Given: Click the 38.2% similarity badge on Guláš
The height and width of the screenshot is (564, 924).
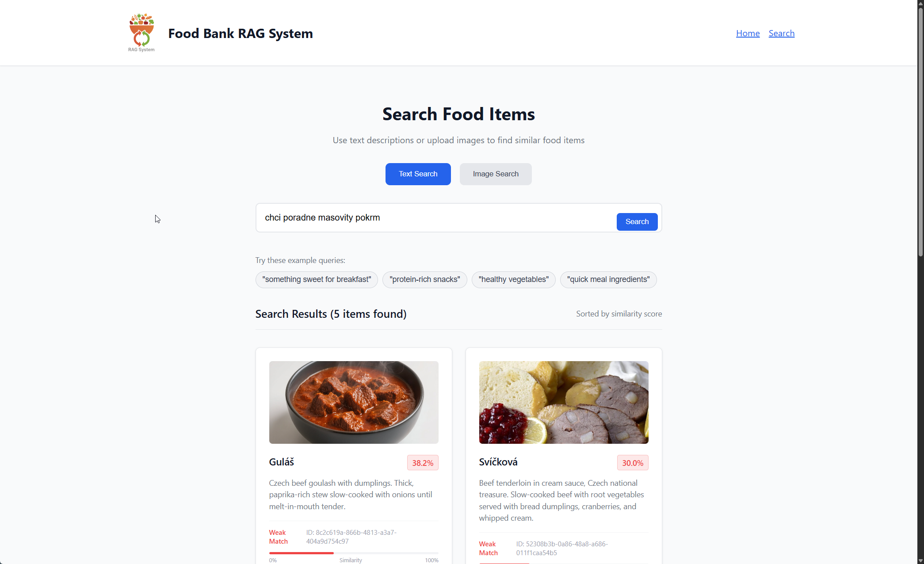Looking at the screenshot, I should [423, 463].
